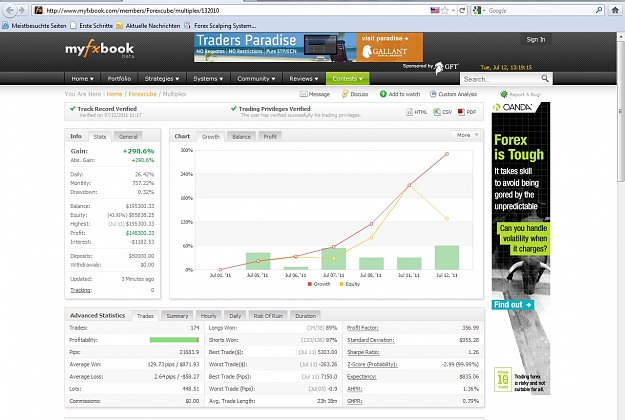This screenshot has width=625, height=420.
Task: Click the Z-Score (Probability) link
Action: tap(372, 364)
